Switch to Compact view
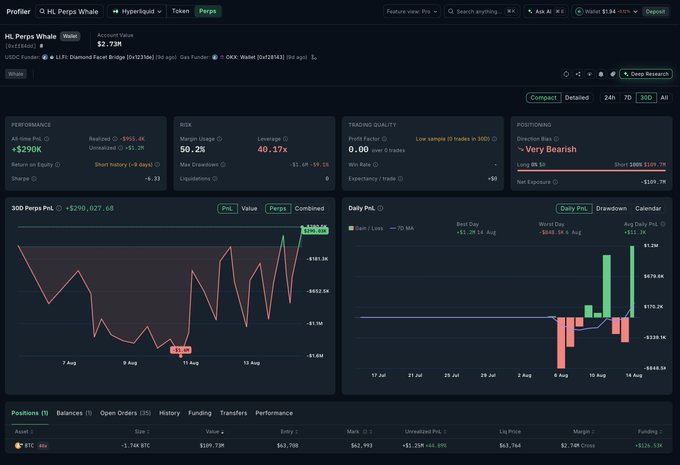 pyautogui.click(x=543, y=98)
